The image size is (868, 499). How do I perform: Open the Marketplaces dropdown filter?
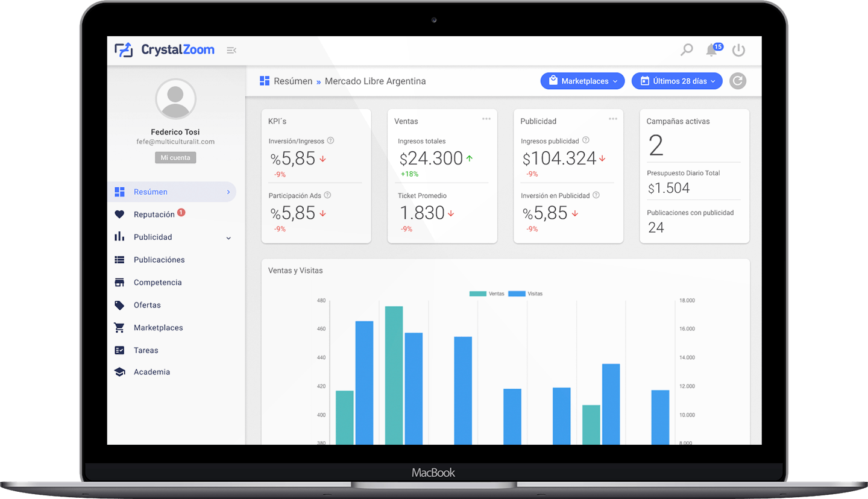(x=582, y=81)
